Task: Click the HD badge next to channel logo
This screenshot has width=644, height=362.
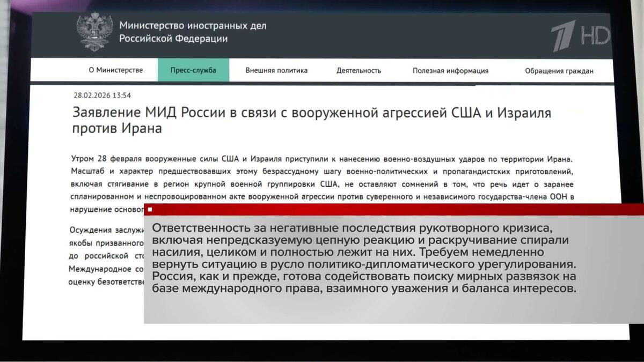Action: (596, 34)
